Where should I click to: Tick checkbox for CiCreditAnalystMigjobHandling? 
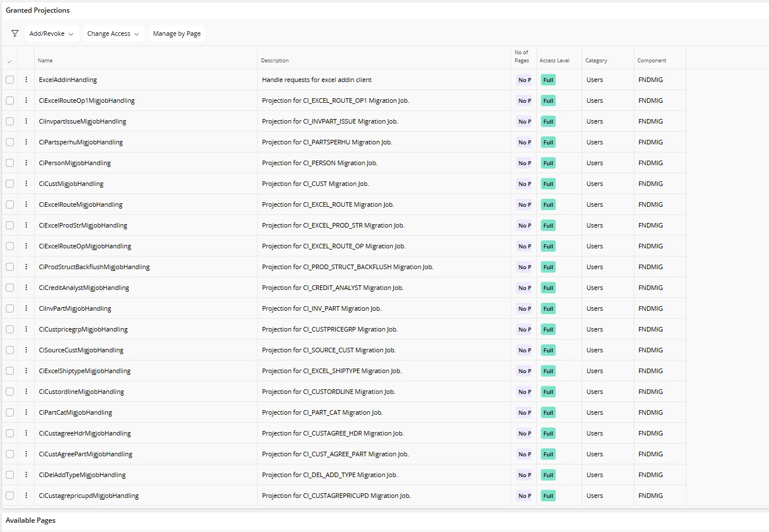pyautogui.click(x=10, y=288)
